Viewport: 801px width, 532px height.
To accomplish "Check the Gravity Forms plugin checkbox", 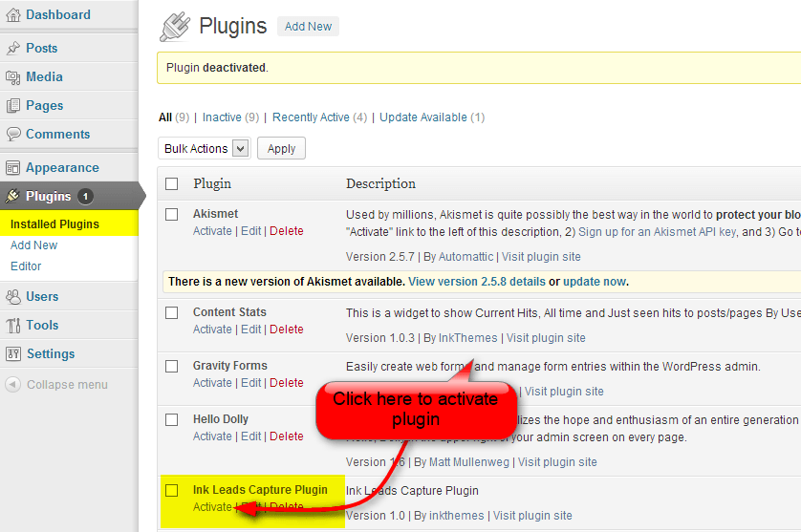I will coord(172,367).
